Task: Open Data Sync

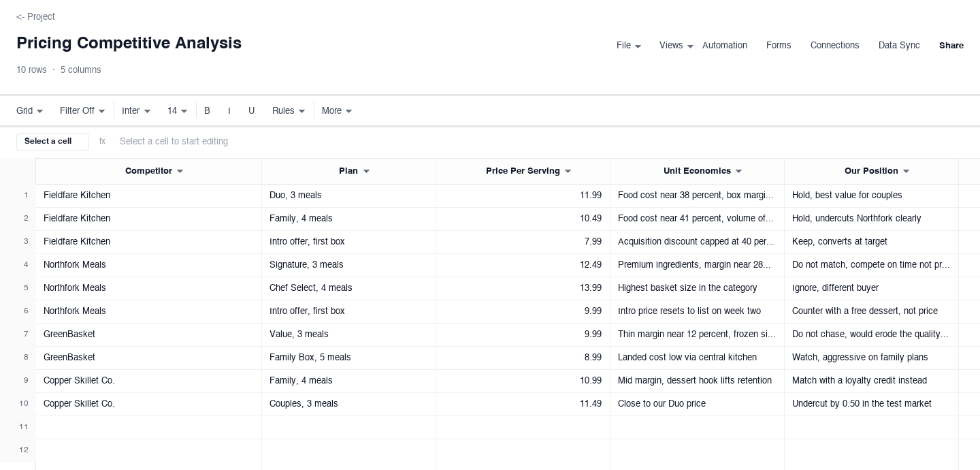Action: click(899, 46)
